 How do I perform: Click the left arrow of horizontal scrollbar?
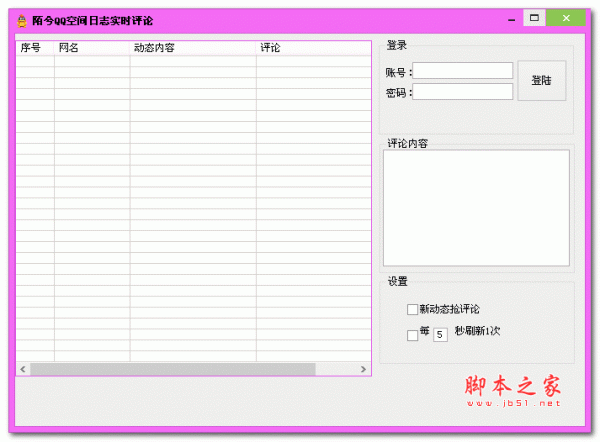pos(23,369)
